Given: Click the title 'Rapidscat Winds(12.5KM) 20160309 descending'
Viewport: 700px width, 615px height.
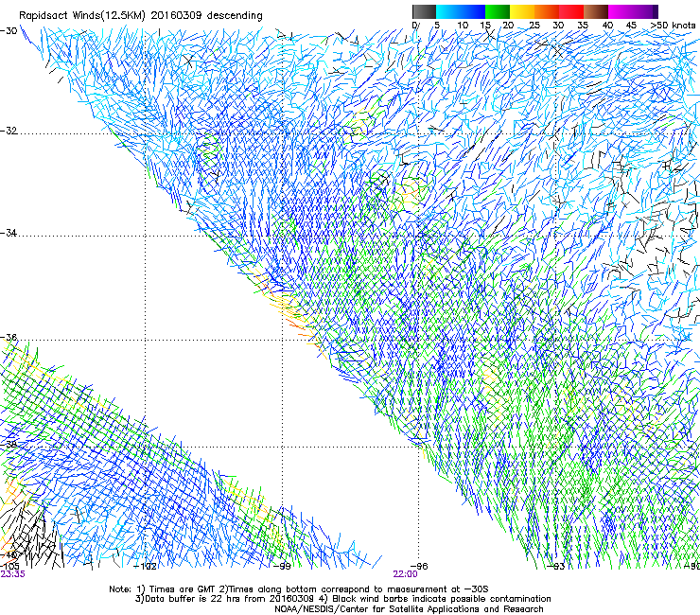Looking at the screenshot, I should 141,16.
